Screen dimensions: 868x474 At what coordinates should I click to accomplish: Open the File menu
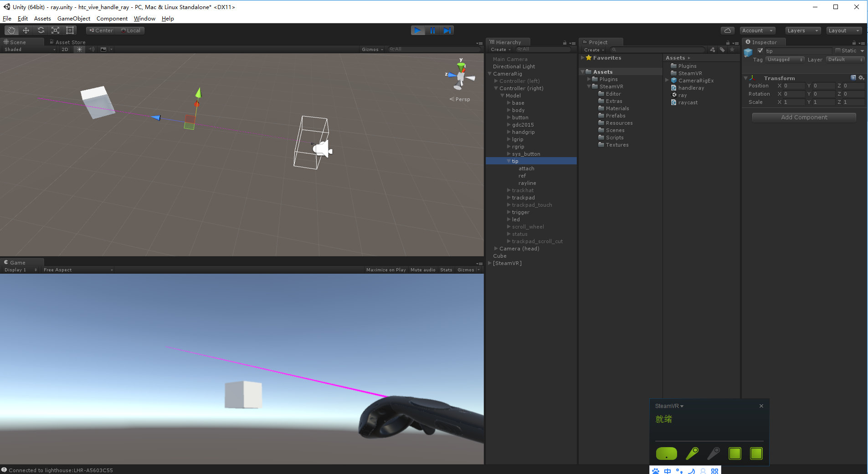pos(7,19)
